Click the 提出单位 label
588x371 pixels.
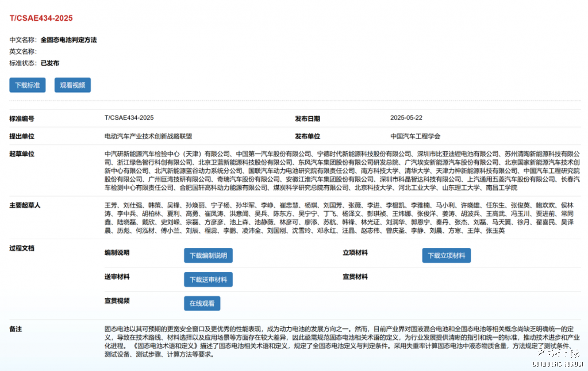pyautogui.click(x=22, y=136)
